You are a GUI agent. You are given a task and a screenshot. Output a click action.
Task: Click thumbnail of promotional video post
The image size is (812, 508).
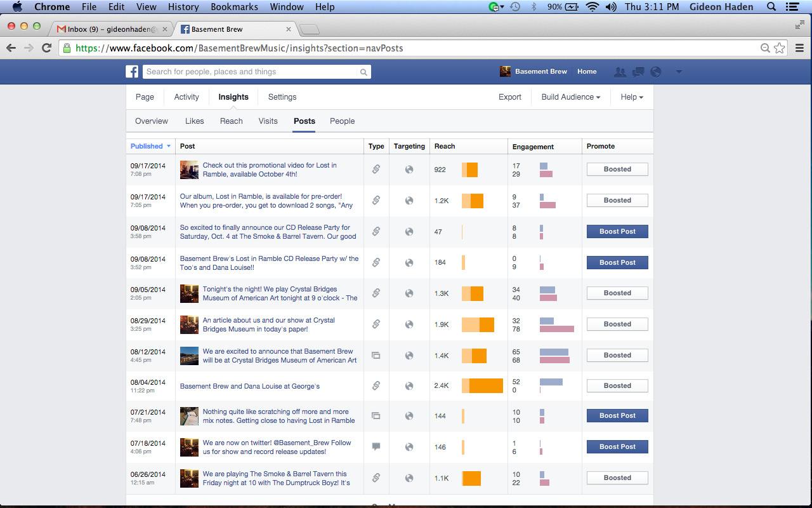pyautogui.click(x=189, y=170)
